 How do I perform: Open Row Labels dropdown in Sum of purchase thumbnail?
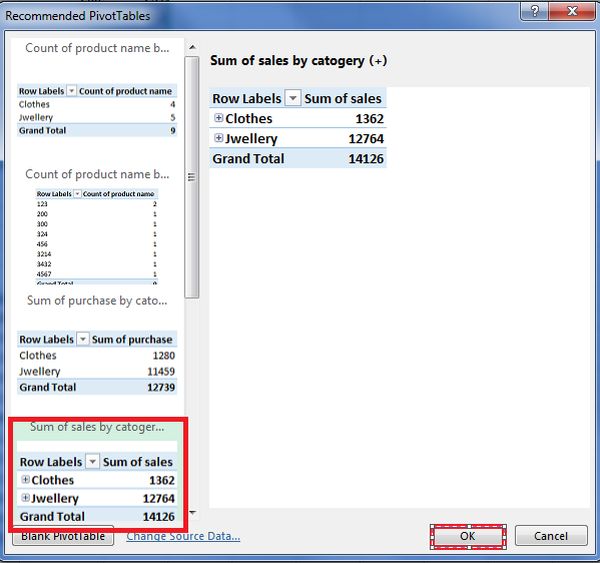coord(83,339)
